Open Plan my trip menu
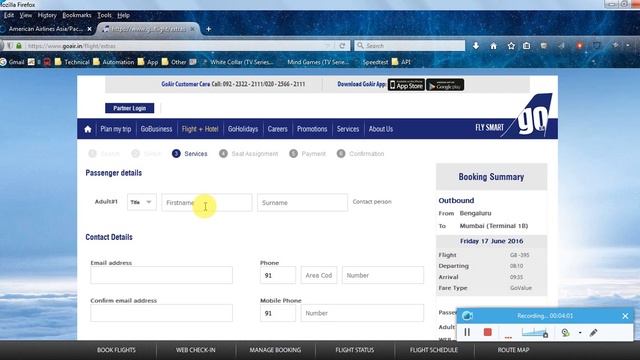This screenshot has height=360, width=640. (x=116, y=129)
